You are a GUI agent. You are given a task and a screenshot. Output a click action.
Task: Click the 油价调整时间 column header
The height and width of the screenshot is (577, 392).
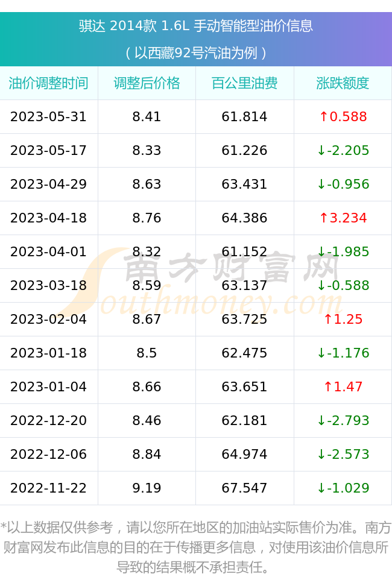pyautogui.click(x=49, y=83)
